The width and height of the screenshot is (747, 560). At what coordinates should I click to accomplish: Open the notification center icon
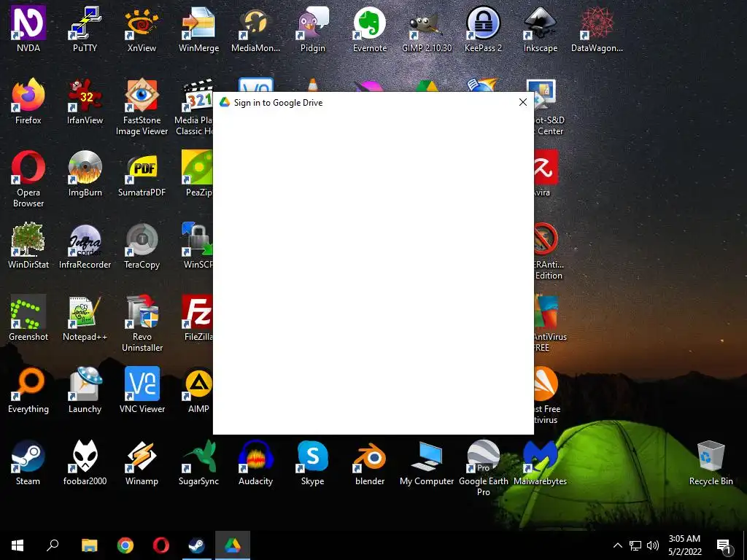pos(724,546)
